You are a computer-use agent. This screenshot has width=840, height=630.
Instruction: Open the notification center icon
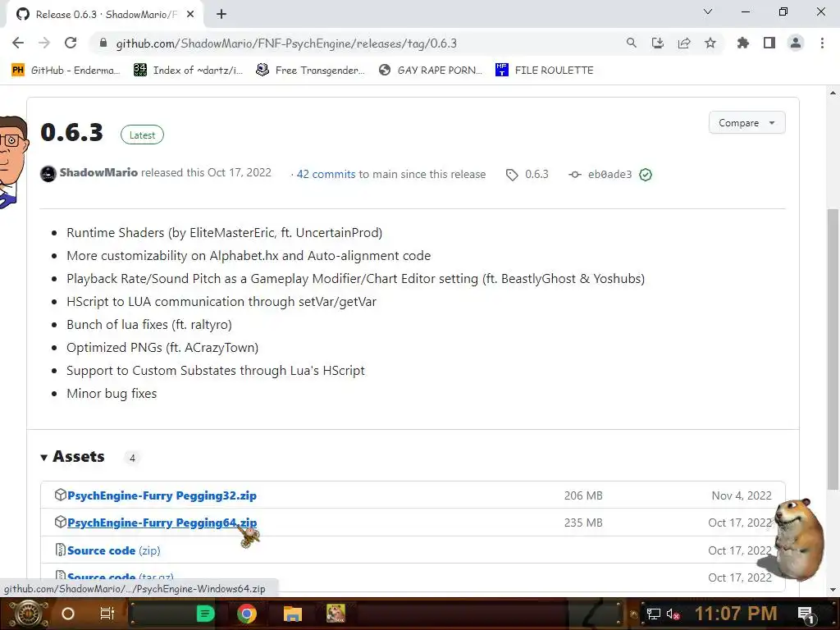(806, 614)
